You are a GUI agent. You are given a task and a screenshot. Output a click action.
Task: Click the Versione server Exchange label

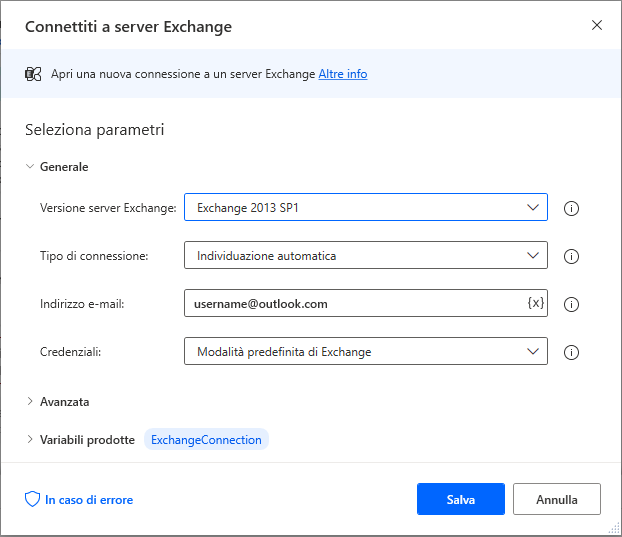(x=108, y=208)
